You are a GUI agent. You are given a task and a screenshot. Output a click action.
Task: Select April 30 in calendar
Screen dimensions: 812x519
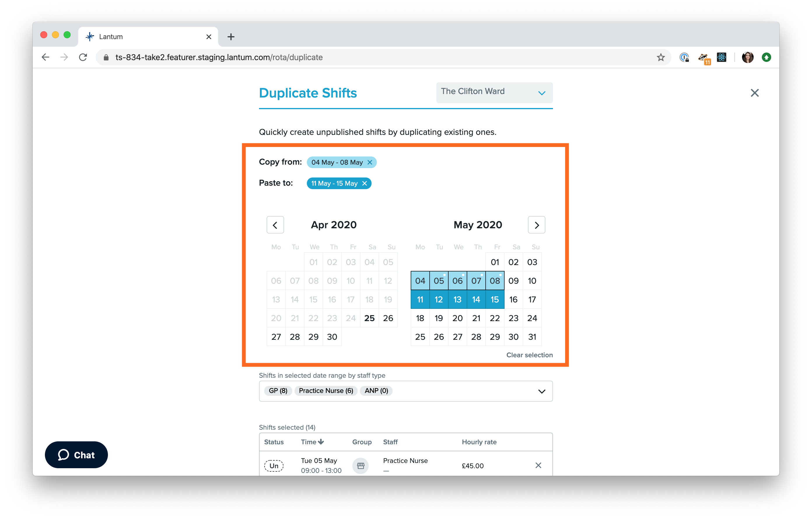(332, 337)
